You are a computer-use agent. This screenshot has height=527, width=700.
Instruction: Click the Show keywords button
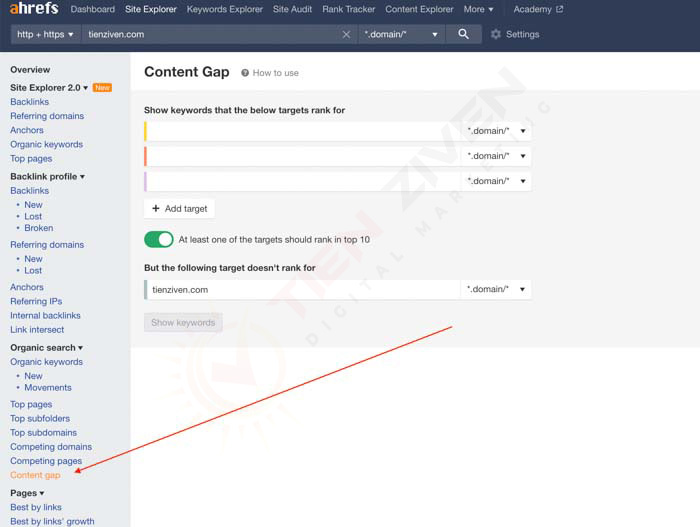183,322
